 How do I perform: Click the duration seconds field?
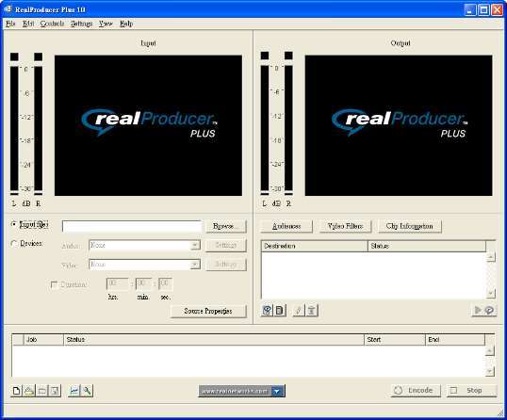(x=165, y=284)
